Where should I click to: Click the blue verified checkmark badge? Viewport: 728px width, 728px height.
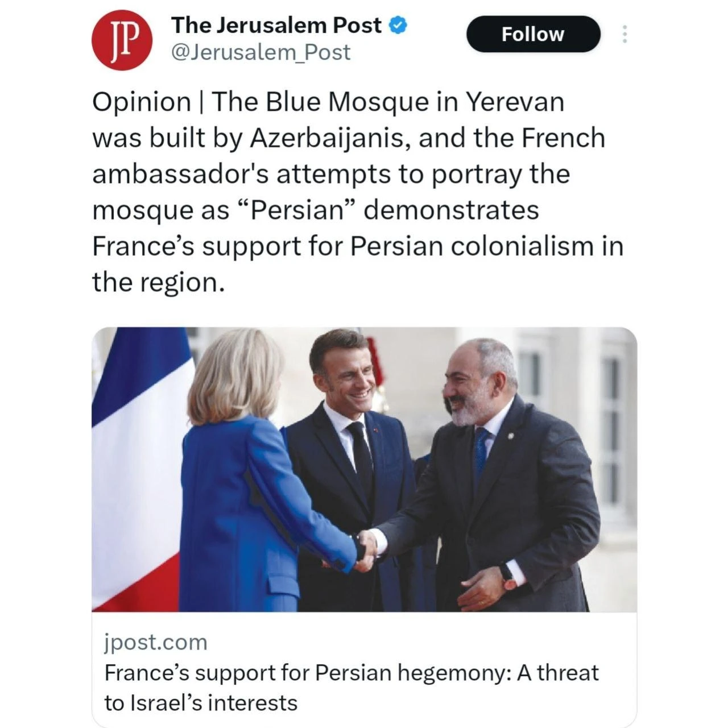click(x=398, y=26)
